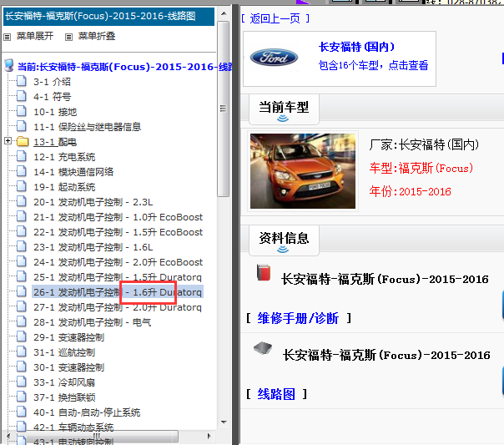Open the 线路图 link

[276, 394]
